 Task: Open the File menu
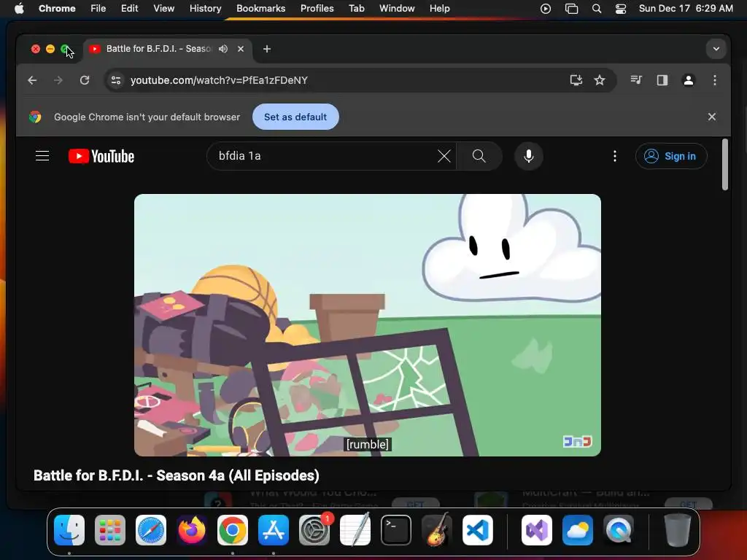tap(98, 8)
